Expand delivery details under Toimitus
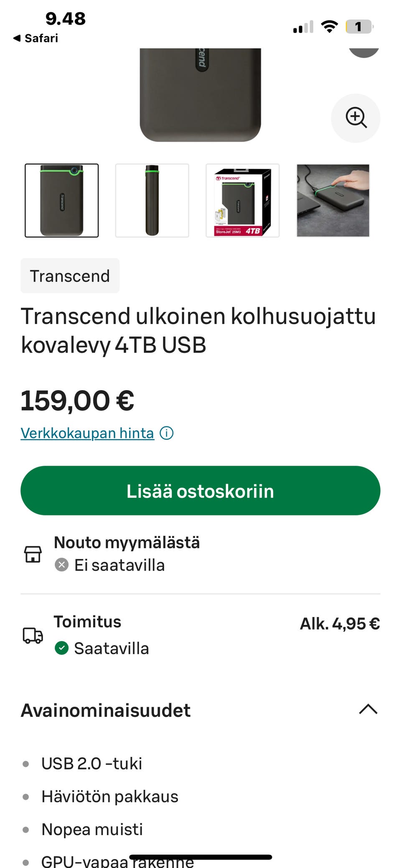 point(88,622)
